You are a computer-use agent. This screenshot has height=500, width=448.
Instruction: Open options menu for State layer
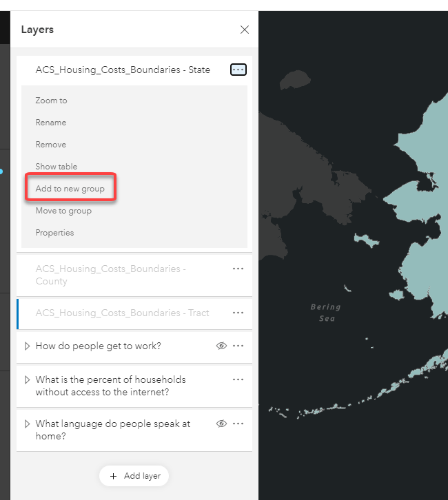click(x=238, y=70)
